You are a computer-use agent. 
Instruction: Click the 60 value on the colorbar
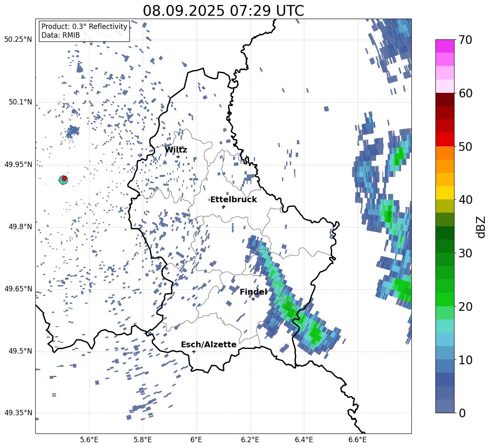coord(465,93)
